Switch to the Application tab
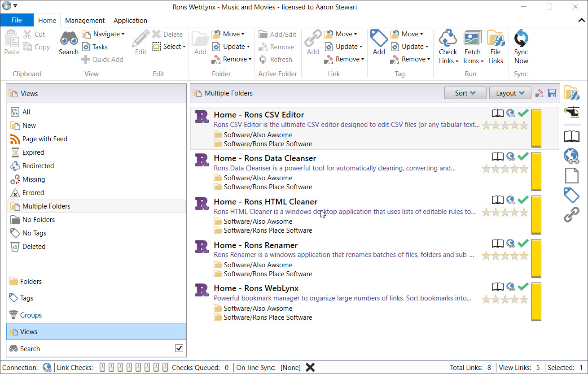This screenshot has width=588, height=374. (x=130, y=20)
